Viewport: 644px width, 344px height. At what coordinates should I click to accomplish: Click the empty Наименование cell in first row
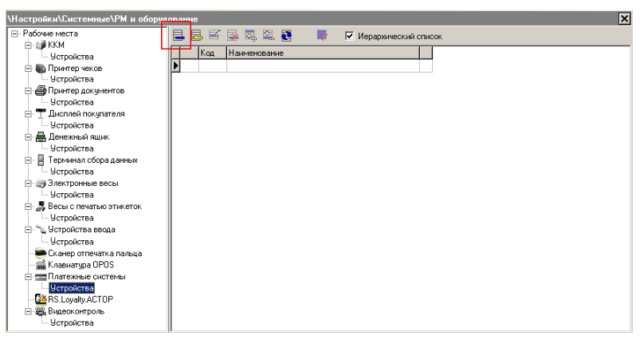[324, 65]
